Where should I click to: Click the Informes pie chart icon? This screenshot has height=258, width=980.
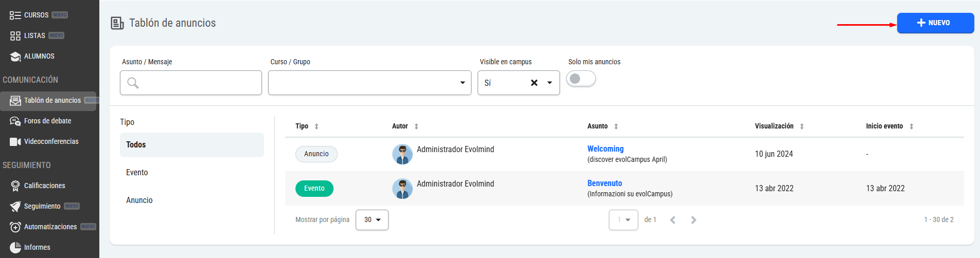(x=15, y=248)
